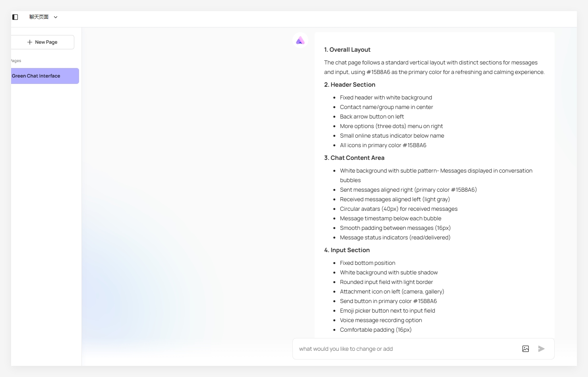This screenshot has height=377, width=588.
Task: Click the '3. Chat Content Area' heading
Action: [x=354, y=158]
